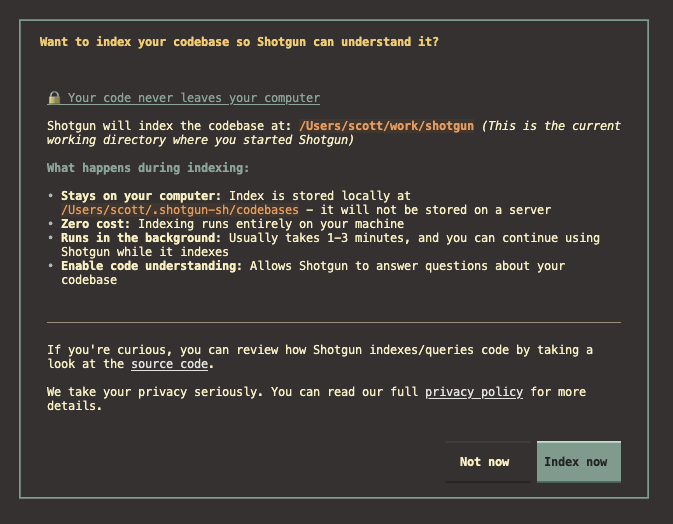The height and width of the screenshot is (524, 673).
Task: Click the 'We take your privacy seriously' text
Action: point(155,392)
